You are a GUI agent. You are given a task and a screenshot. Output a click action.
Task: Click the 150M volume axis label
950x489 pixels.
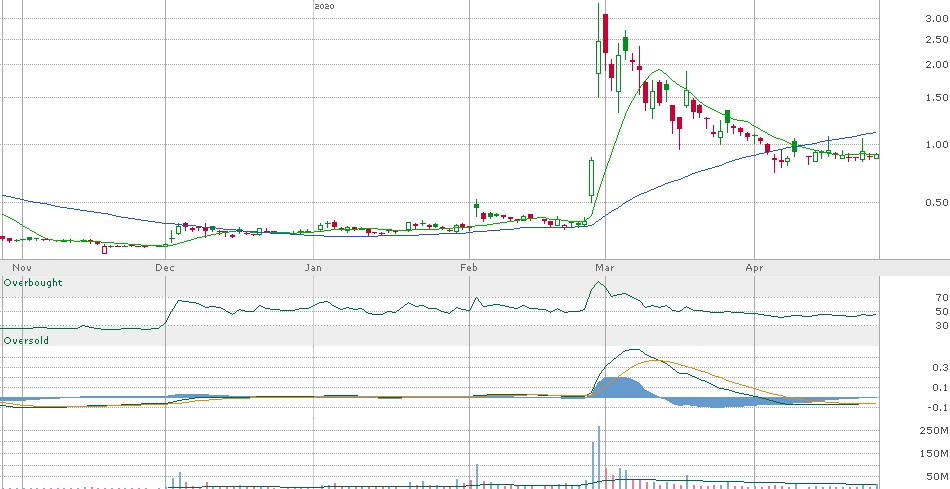936,454
